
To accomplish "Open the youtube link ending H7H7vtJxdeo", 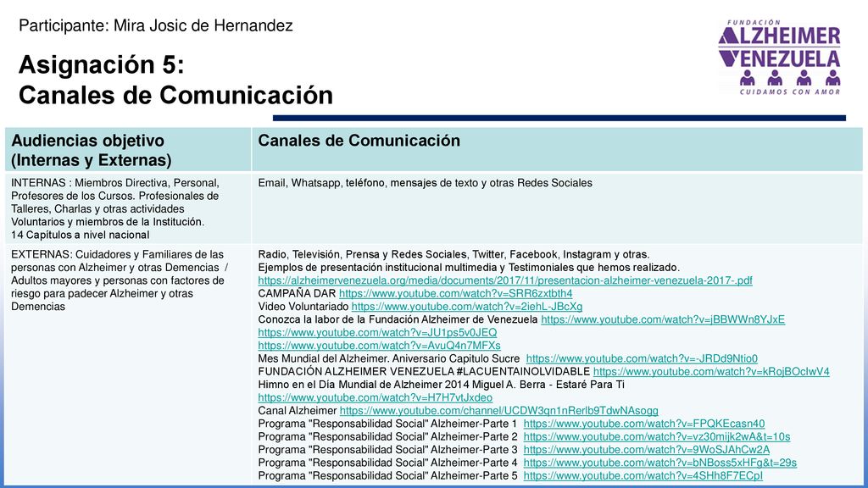I will point(375,398).
